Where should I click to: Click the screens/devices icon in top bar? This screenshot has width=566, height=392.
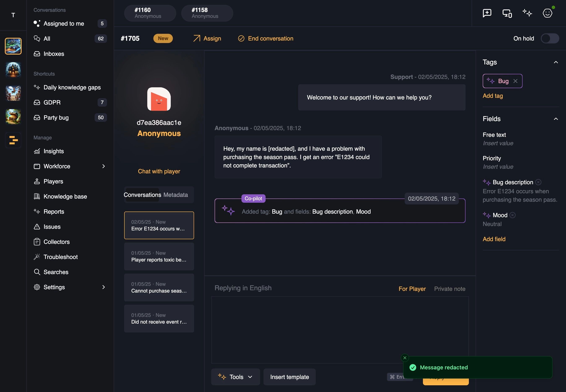tap(507, 13)
